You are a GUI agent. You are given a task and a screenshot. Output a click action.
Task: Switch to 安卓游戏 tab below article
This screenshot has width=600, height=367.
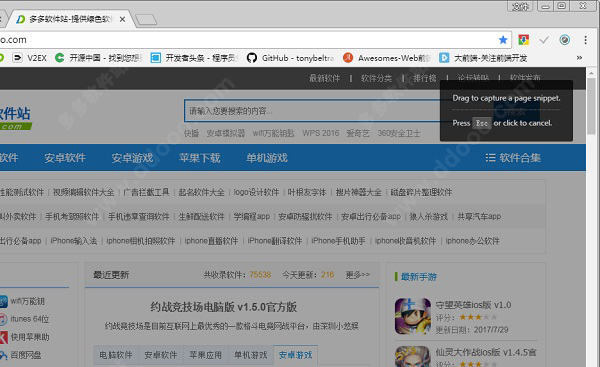click(295, 355)
